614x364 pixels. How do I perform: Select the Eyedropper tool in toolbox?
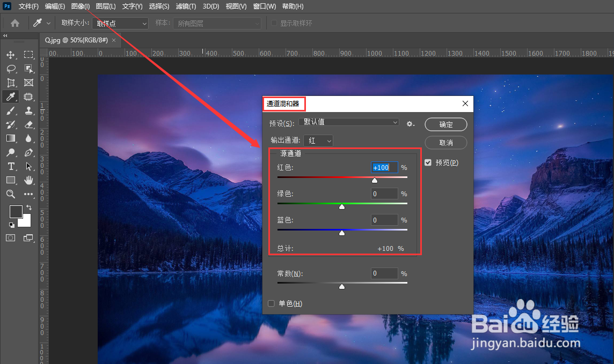(x=11, y=96)
